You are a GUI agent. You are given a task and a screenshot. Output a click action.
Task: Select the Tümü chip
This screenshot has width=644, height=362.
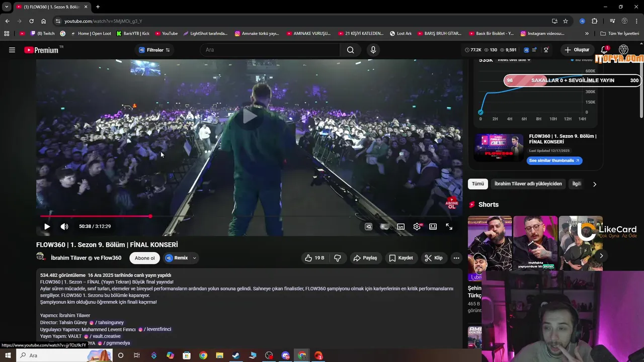[477, 184]
